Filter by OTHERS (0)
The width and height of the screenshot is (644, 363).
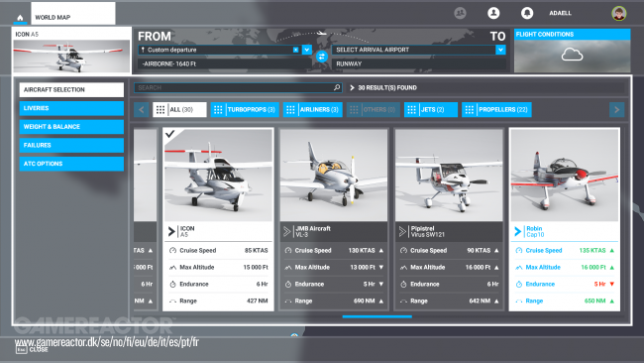tap(373, 110)
